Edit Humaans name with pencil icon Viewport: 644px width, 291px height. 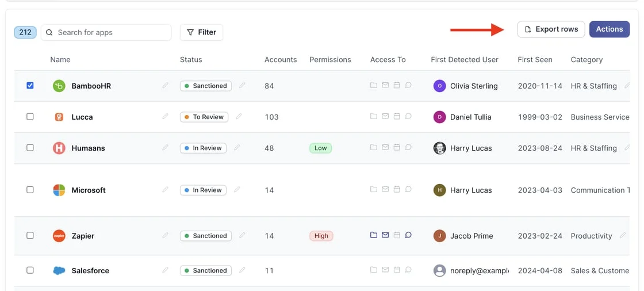[x=165, y=147]
